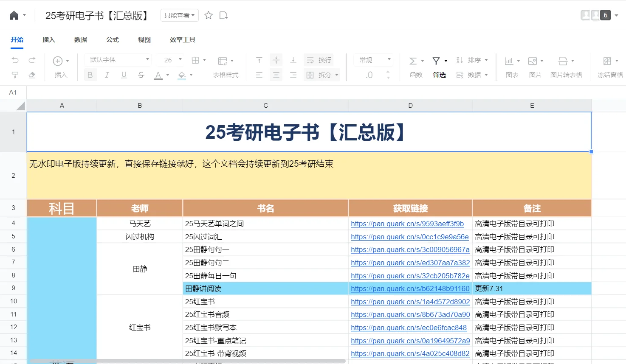Switch to the 公式 tab
Image resolution: width=626 pixels, height=364 pixels.
(113, 39)
